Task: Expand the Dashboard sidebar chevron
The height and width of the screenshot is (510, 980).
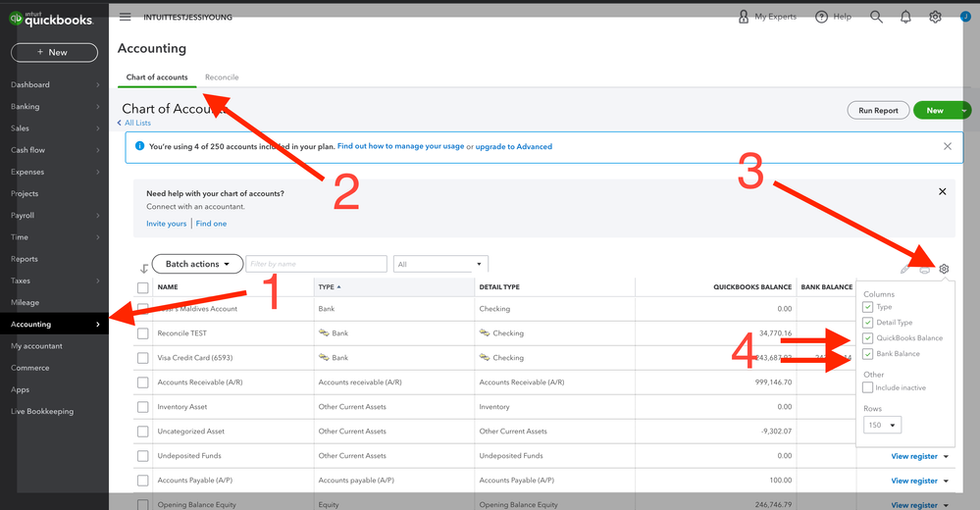Action: (98, 84)
